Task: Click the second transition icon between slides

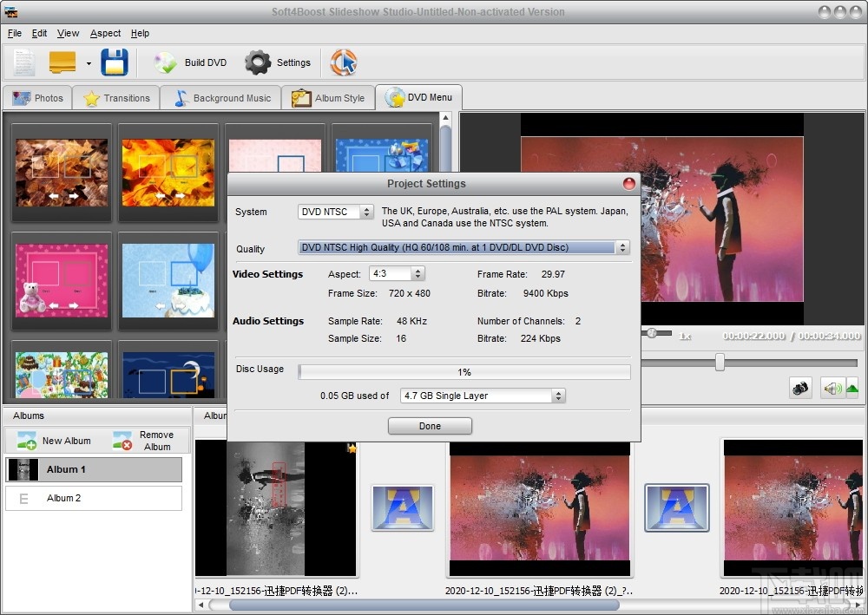Action: (x=676, y=507)
